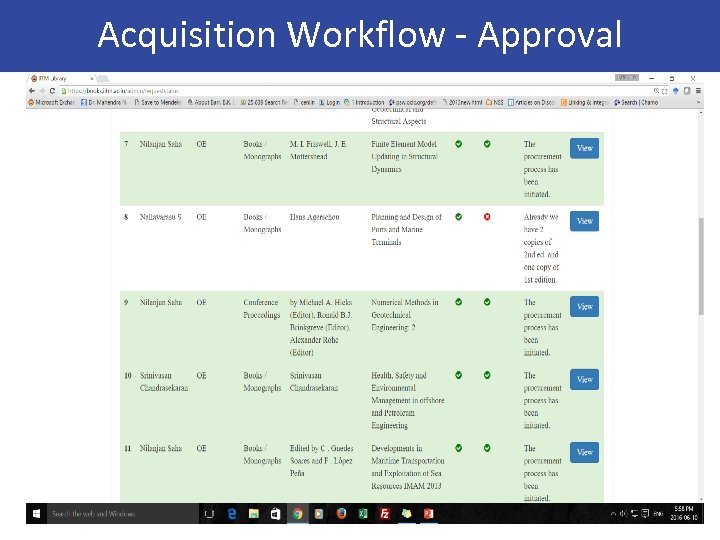View request 9 Numerical Methods in Geotechnical Engineering
Screen dimensions: 720x540
tap(585, 307)
